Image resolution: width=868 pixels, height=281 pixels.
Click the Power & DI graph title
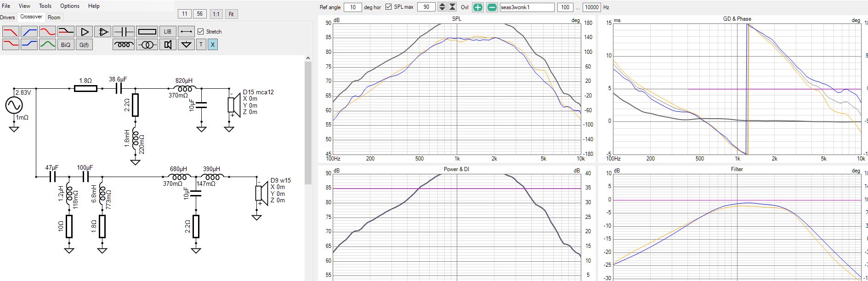[456, 169]
